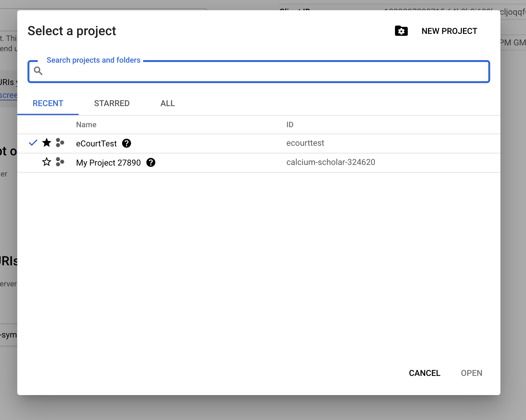The image size is (526, 420).
Task: Click the Name column header
Action: pyautogui.click(x=86, y=124)
